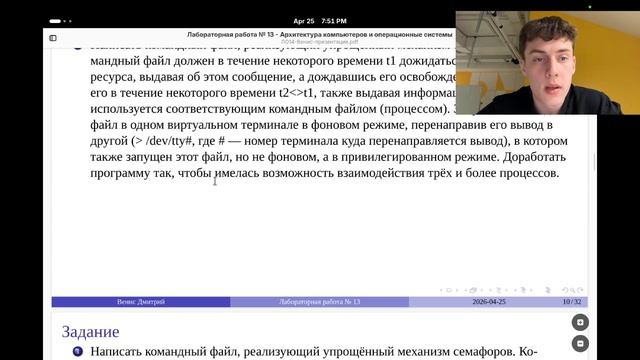Tap the multitasking dots at top left

click(x=60, y=21)
